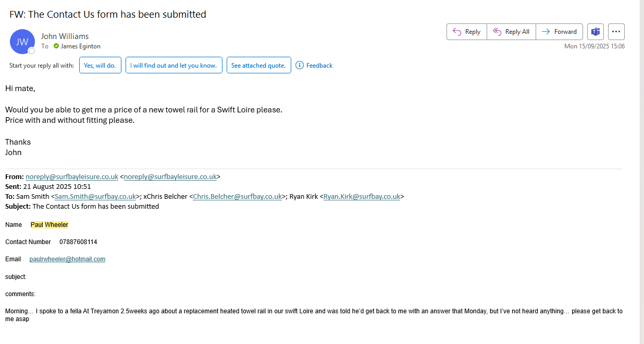Click the Reply arrow icon

457,32
